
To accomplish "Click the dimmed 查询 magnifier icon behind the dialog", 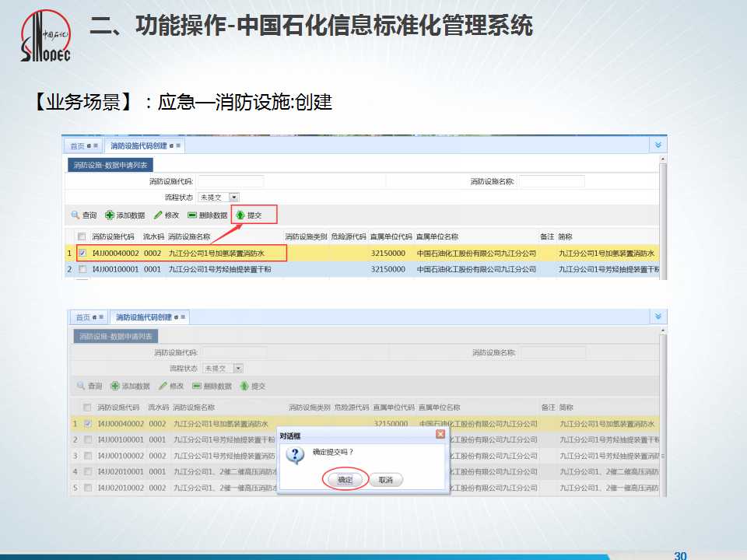I will [80, 386].
